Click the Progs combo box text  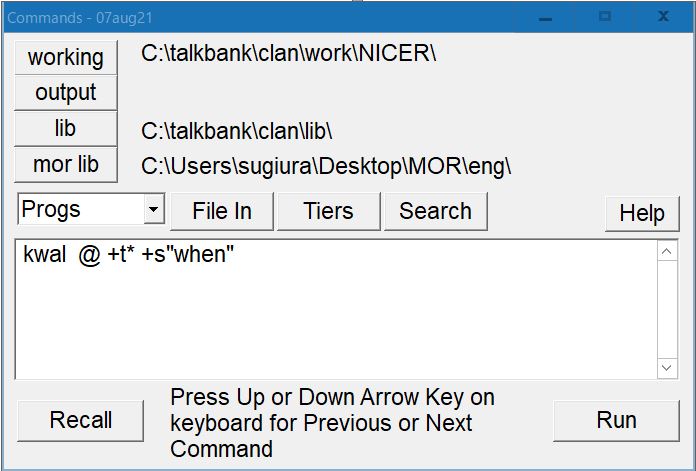80,210
